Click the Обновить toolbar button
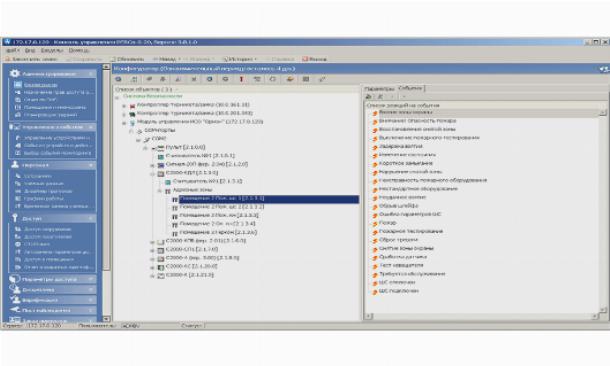Viewport: 610px width, 366px height. tap(127, 59)
